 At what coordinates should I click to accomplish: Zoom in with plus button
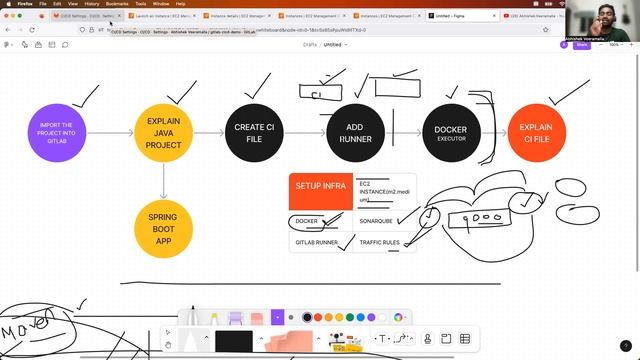pos(631,44)
